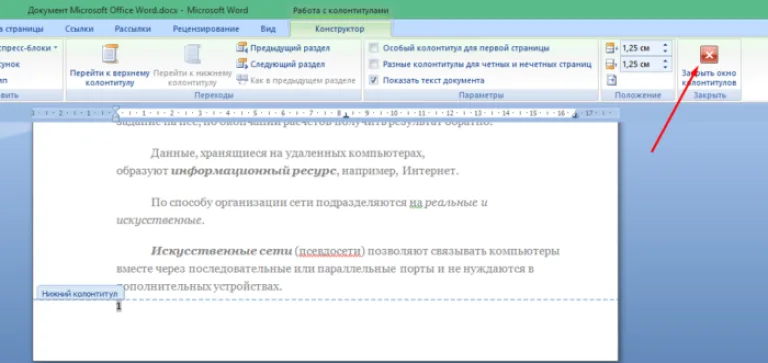Screen dimensions: 768x363
Task: Click 'Параметры' group label
Action: (x=480, y=95)
